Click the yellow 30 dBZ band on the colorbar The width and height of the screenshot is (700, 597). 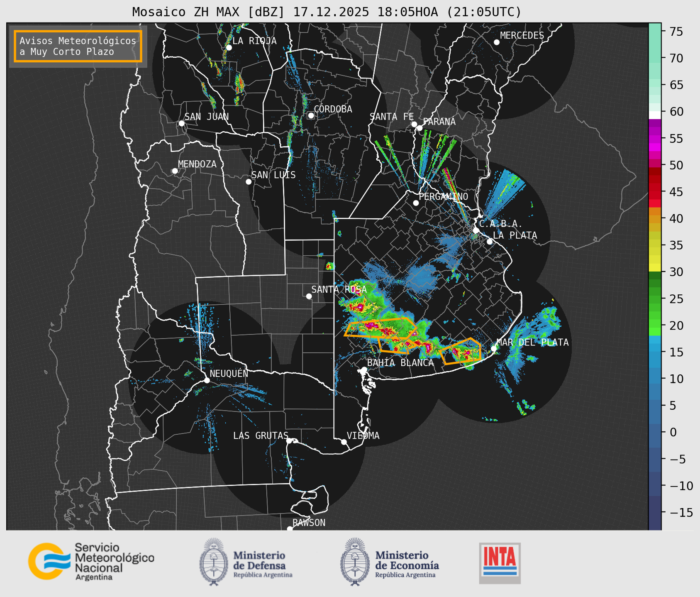pos(655,268)
